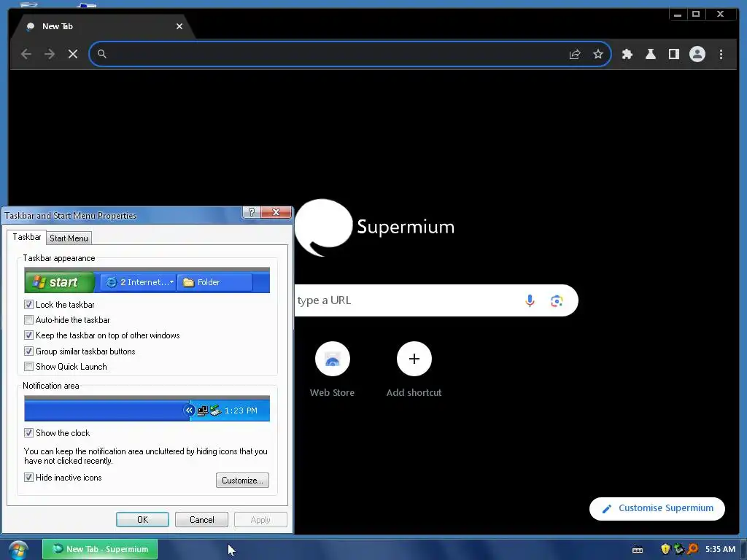The width and height of the screenshot is (747, 560).
Task: Go back using the browser back arrow
Action: pos(26,54)
